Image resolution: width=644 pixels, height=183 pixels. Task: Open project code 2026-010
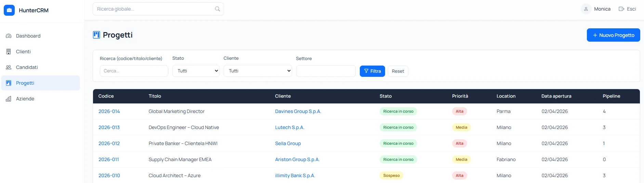pyautogui.click(x=109, y=175)
